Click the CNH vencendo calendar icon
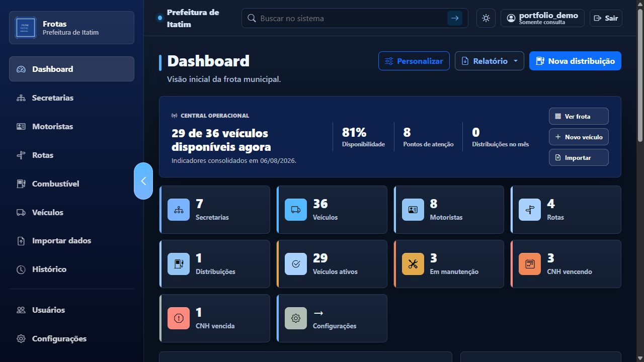Screen dimensions: 644x362 (530, 264)
